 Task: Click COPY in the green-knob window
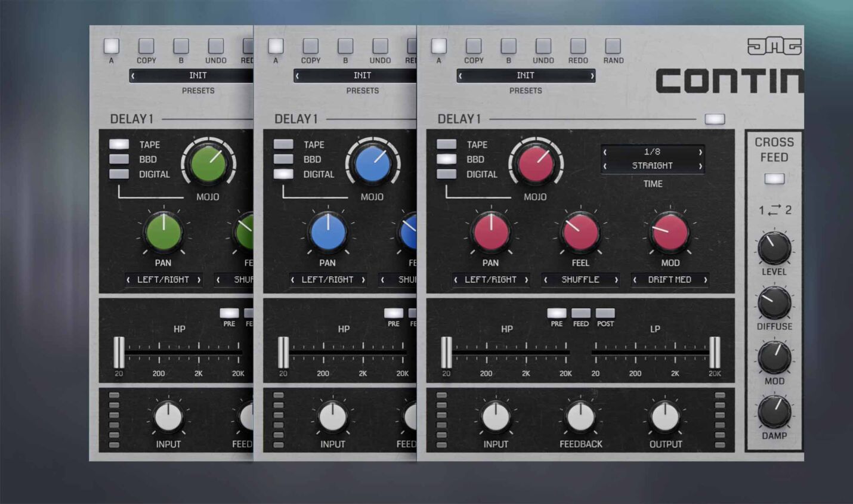[146, 46]
